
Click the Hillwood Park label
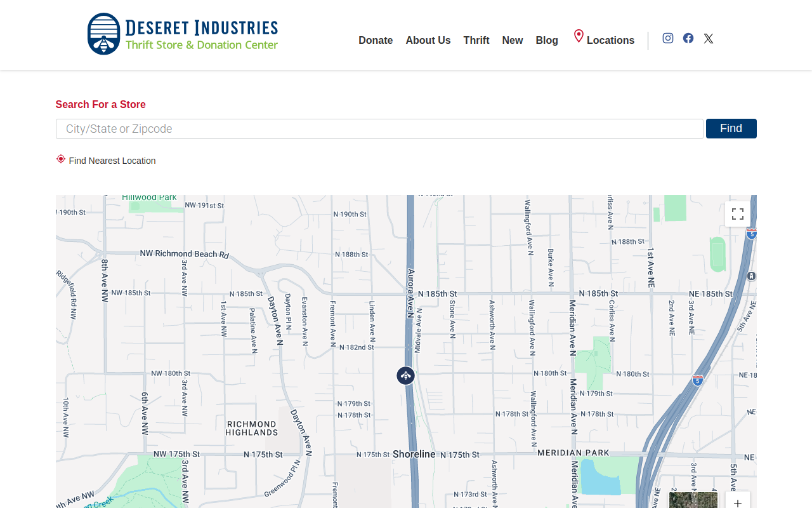150,197
